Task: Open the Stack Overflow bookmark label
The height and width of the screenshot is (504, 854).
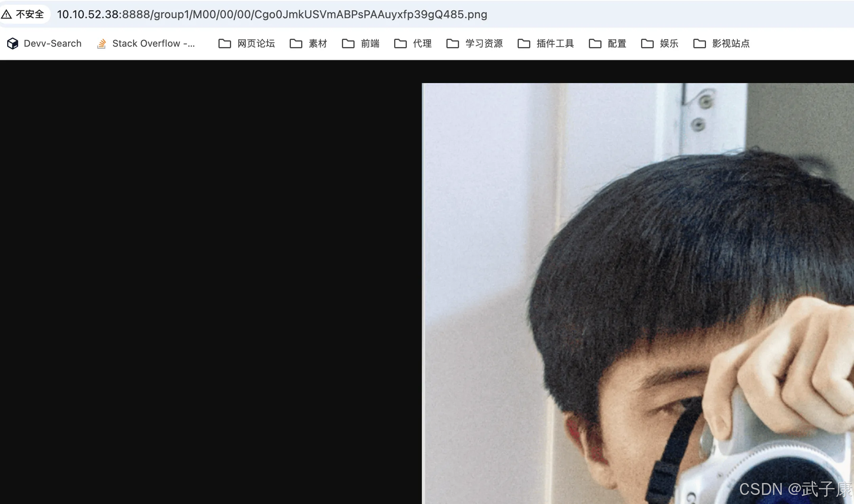Action: pos(153,44)
